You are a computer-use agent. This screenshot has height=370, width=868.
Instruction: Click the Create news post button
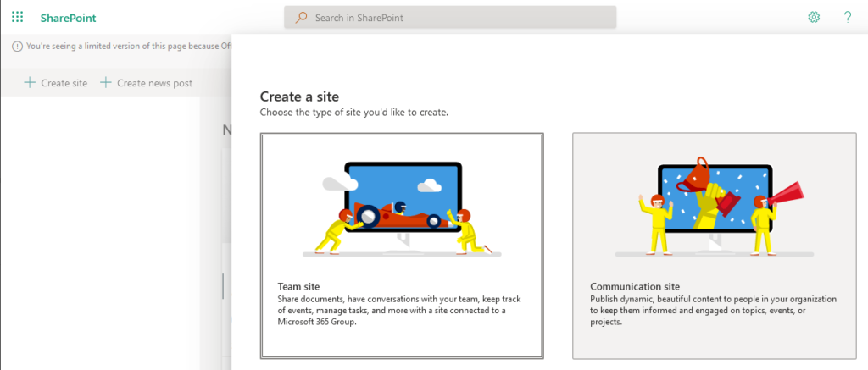(x=146, y=83)
